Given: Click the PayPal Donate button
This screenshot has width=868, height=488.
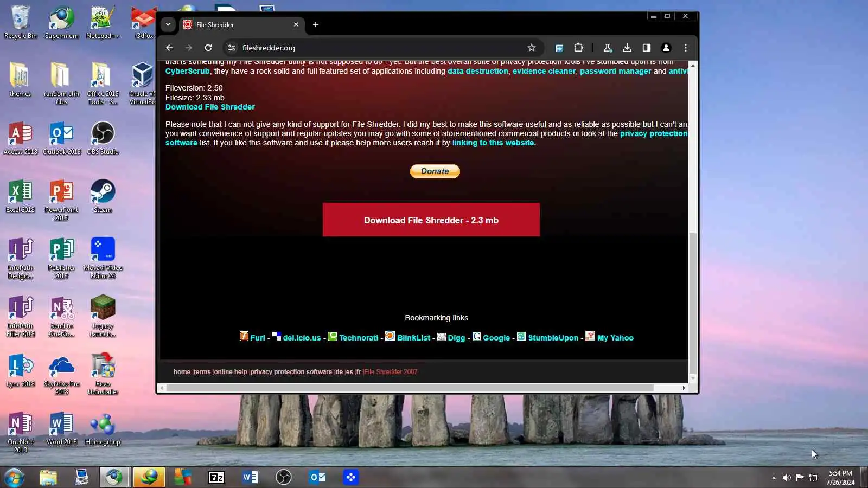Looking at the screenshot, I should (435, 171).
